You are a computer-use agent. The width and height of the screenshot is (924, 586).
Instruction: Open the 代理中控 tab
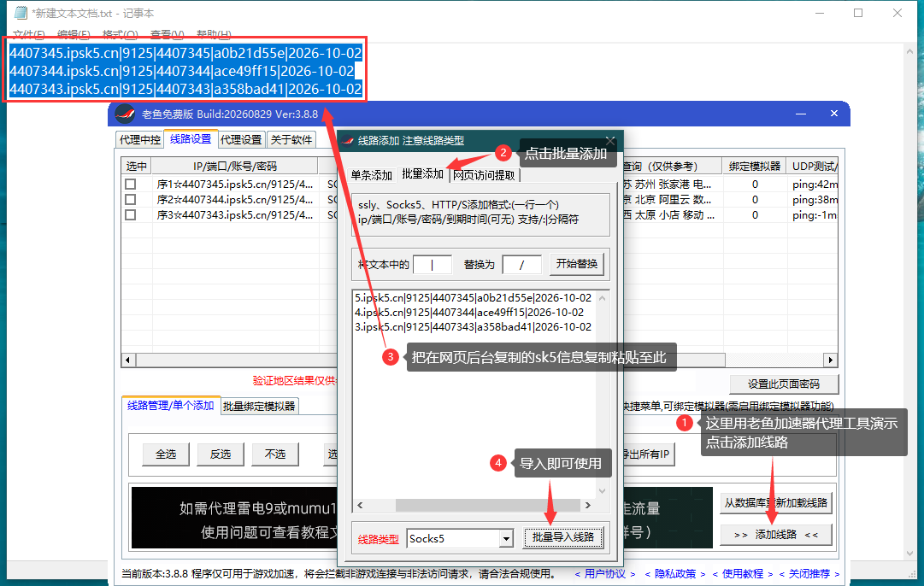(x=139, y=139)
